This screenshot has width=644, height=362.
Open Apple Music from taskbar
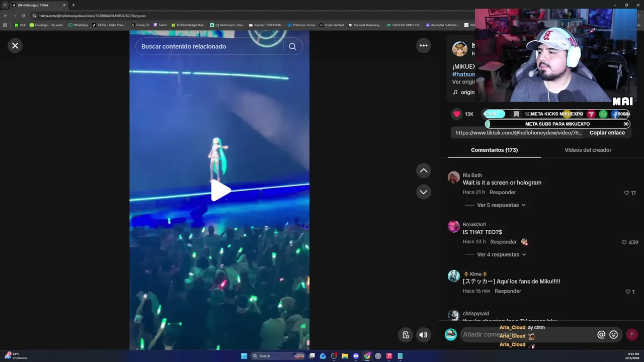pyautogui.click(x=389, y=356)
